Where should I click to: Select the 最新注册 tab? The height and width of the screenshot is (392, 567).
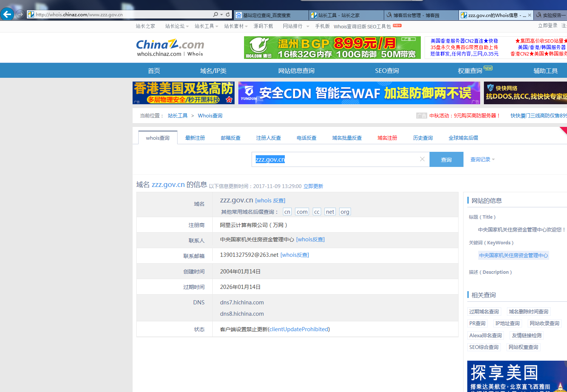(x=195, y=138)
